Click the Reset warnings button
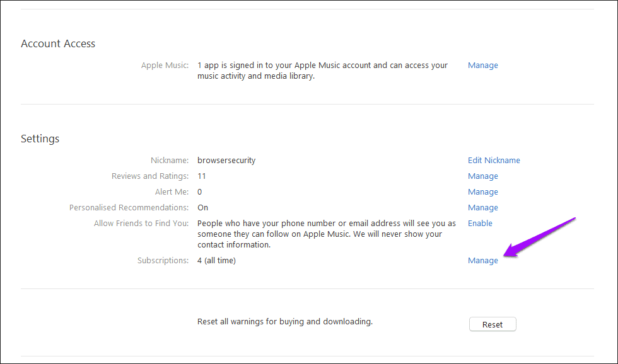Image resolution: width=618 pixels, height=364 pixels. click(x=493, y=324)
